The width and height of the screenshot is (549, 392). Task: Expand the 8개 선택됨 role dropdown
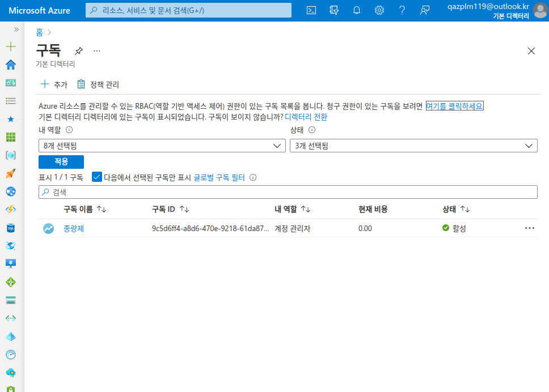click(162, 146)
